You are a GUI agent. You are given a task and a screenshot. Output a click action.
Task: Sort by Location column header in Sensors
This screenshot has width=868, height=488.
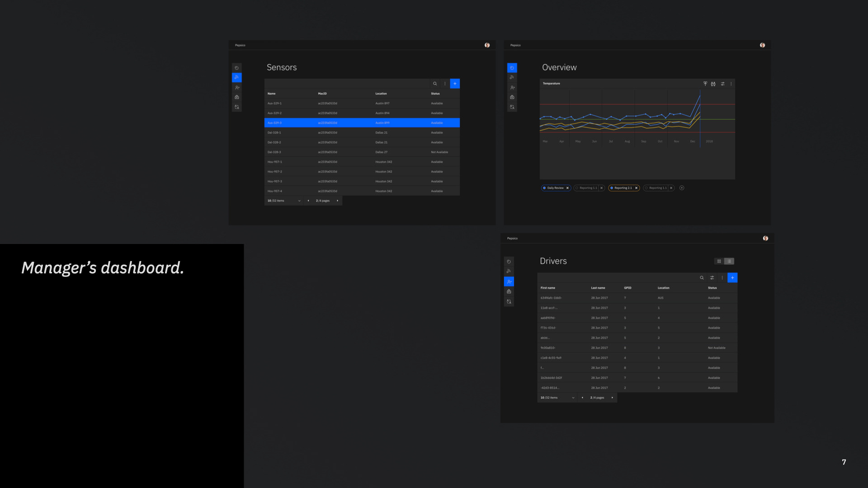(x=381, y=94)
